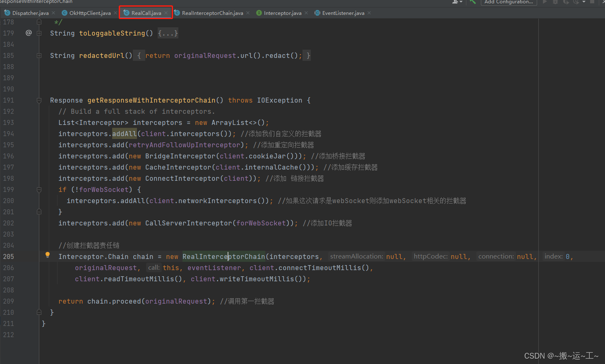This screenshot has width=605, height=364.
Task: Open the user account dropdown in toolbar
Action: (x=457, y=2)
